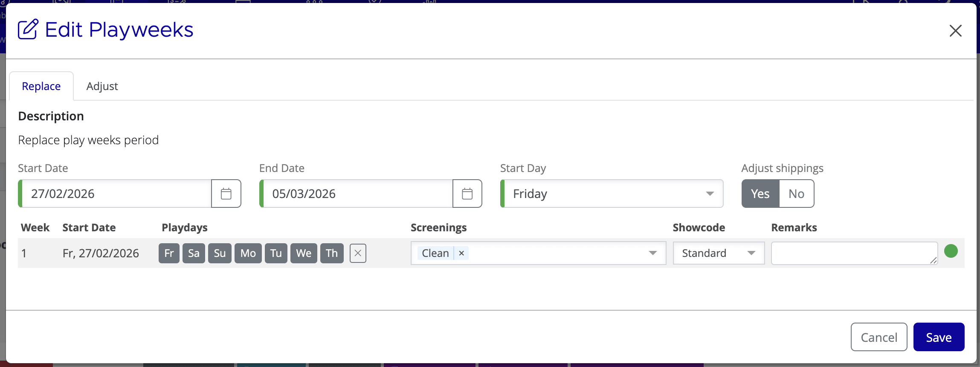Open the End Date calendar picker icon

[467, 193]
